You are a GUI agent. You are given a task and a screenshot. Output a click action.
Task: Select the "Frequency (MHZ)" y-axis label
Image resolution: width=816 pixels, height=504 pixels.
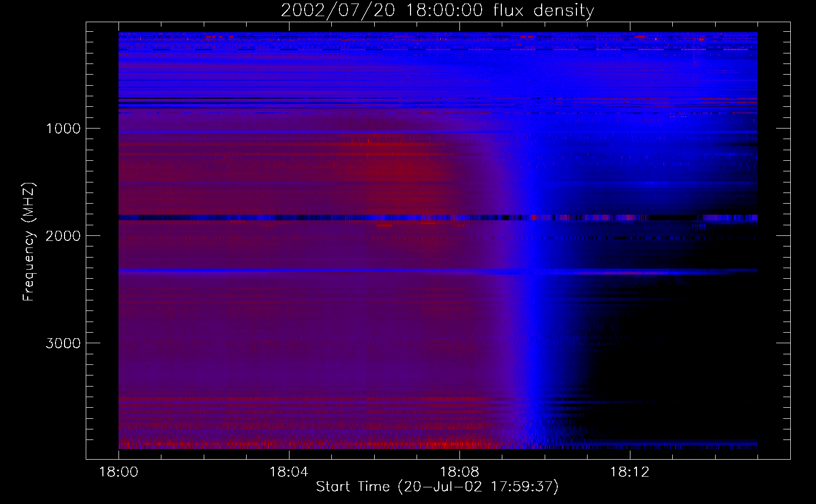tap(29, 242)
